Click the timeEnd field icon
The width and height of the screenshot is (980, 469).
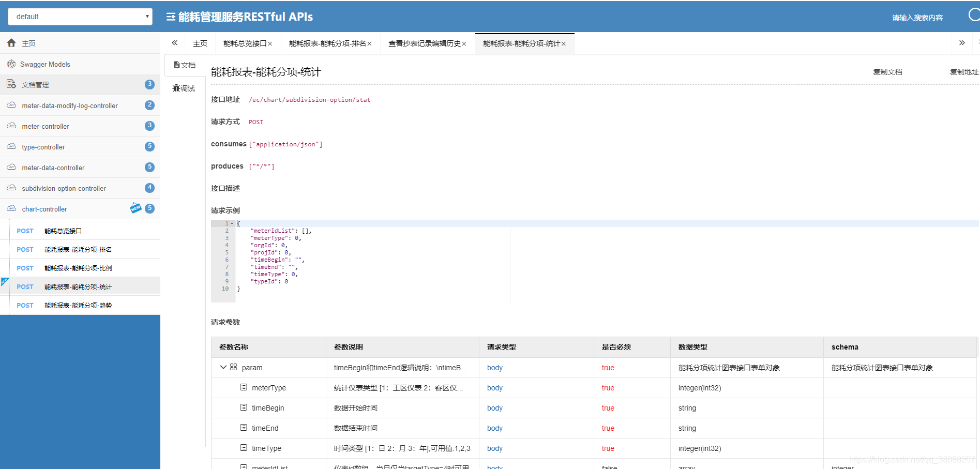244,428
